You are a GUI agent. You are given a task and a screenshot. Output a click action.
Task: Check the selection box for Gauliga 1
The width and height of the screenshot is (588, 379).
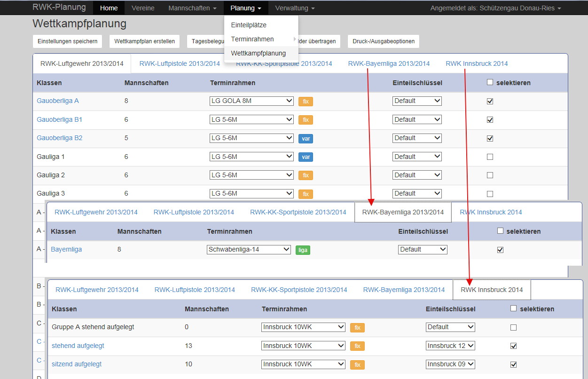click(x=490, y=157)
